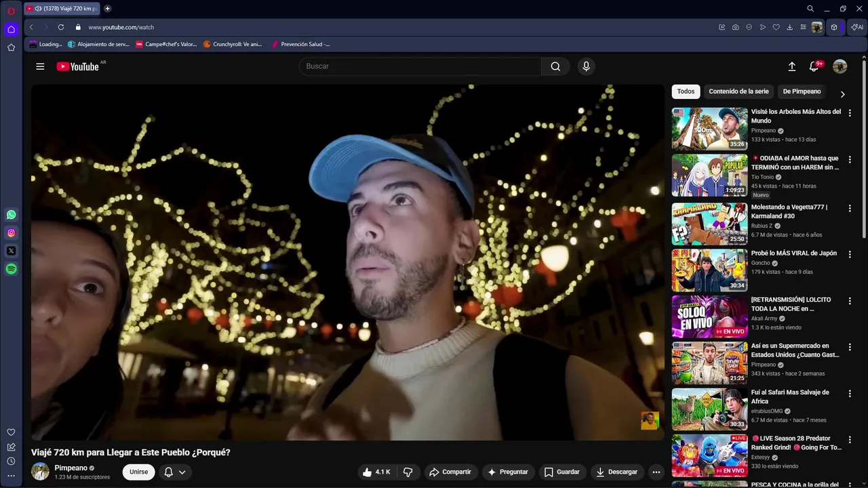Open extensions cube icon
This screenshot has width=868, height=488.
[x=834, y=27]
